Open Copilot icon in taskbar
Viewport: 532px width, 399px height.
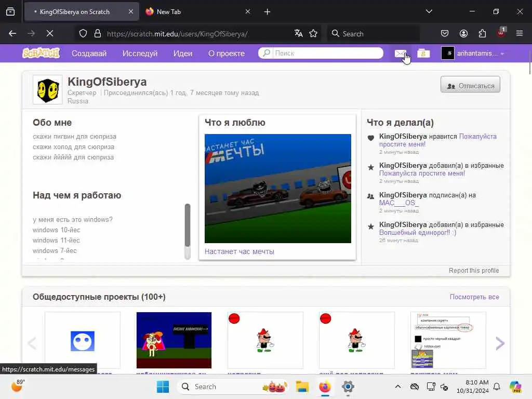tap(515, 387)
